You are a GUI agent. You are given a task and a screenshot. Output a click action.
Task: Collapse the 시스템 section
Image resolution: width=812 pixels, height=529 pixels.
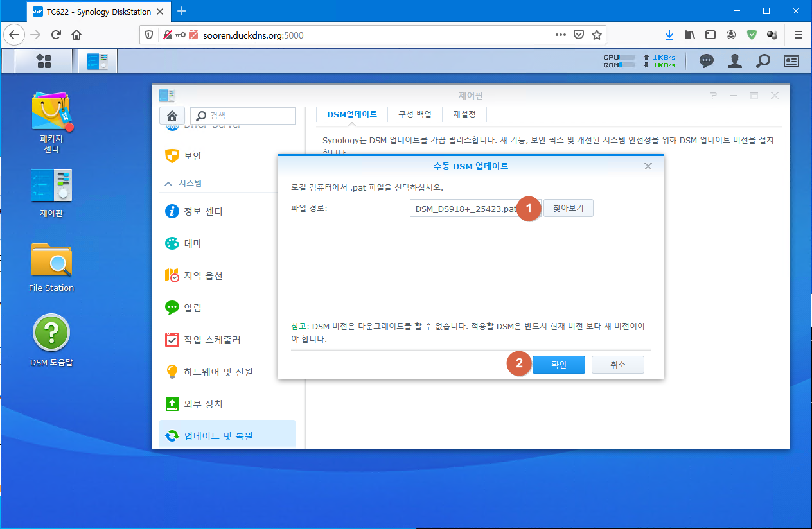coord(168,184)
